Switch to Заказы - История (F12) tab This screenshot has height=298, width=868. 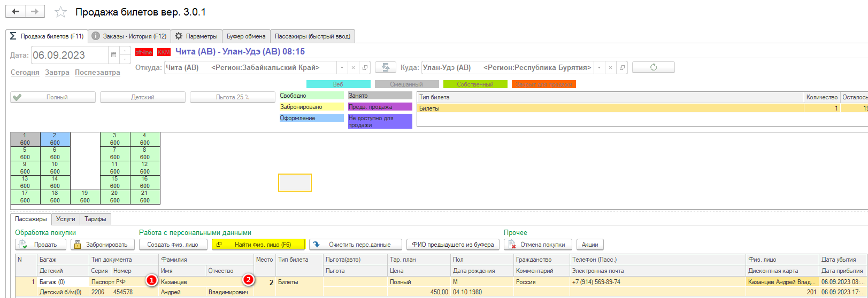coord(129,36)
